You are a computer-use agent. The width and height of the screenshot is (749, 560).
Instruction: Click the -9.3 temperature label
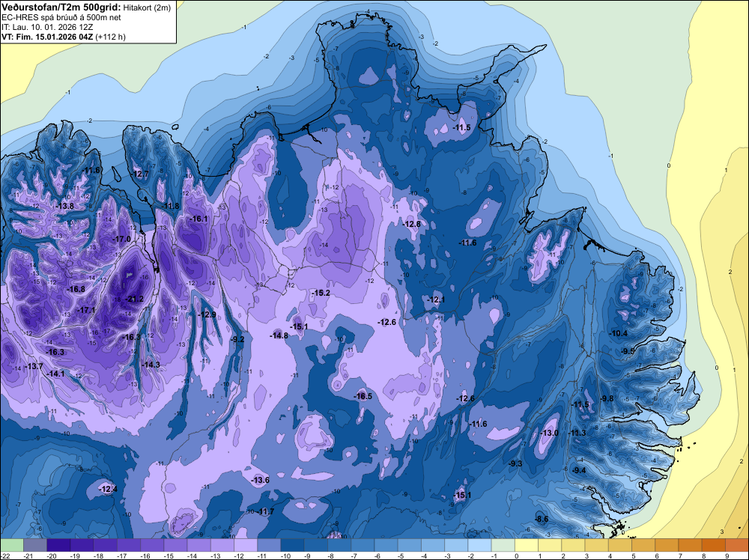click(x=515, y=463)
